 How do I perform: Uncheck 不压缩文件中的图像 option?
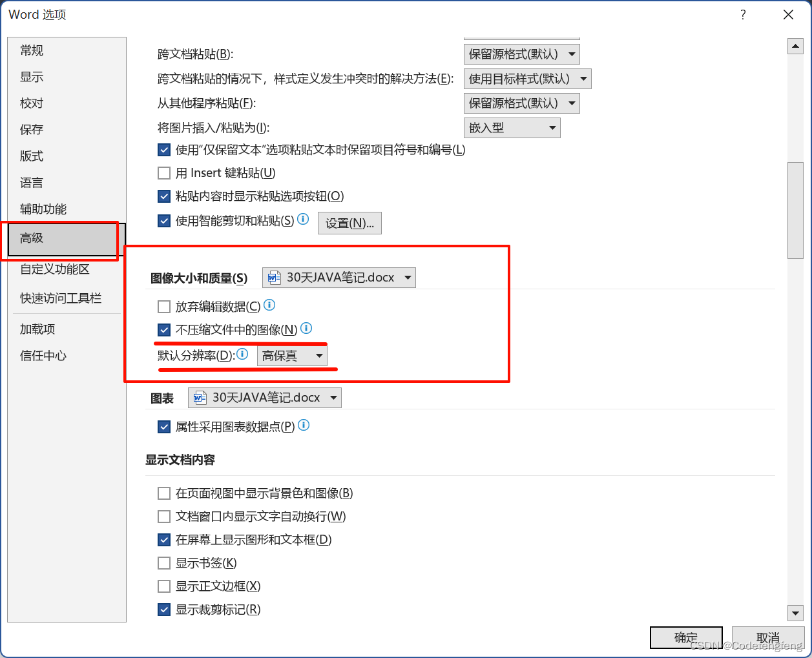(164, 330)
